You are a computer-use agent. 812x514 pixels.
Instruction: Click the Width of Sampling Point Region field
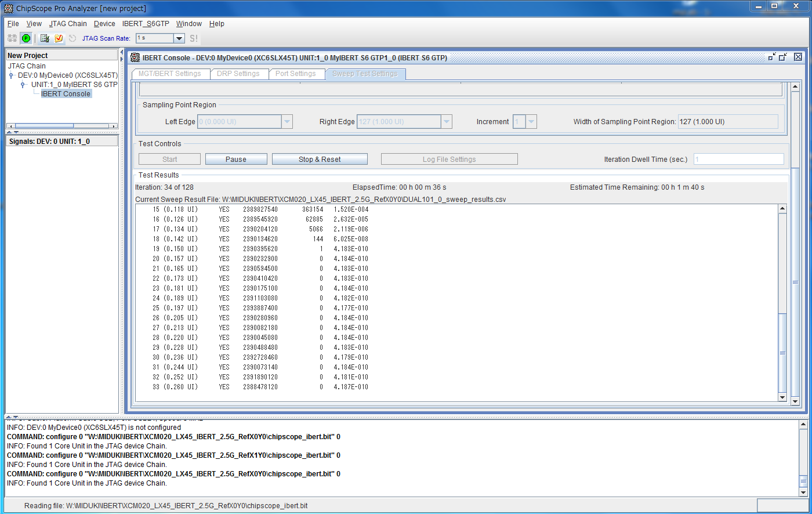coord(728,122)
